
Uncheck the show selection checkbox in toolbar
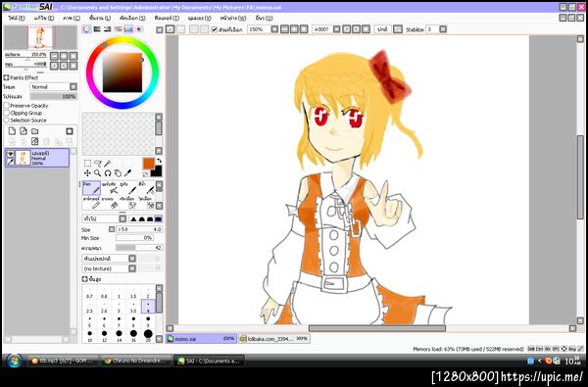pos(214,29)
